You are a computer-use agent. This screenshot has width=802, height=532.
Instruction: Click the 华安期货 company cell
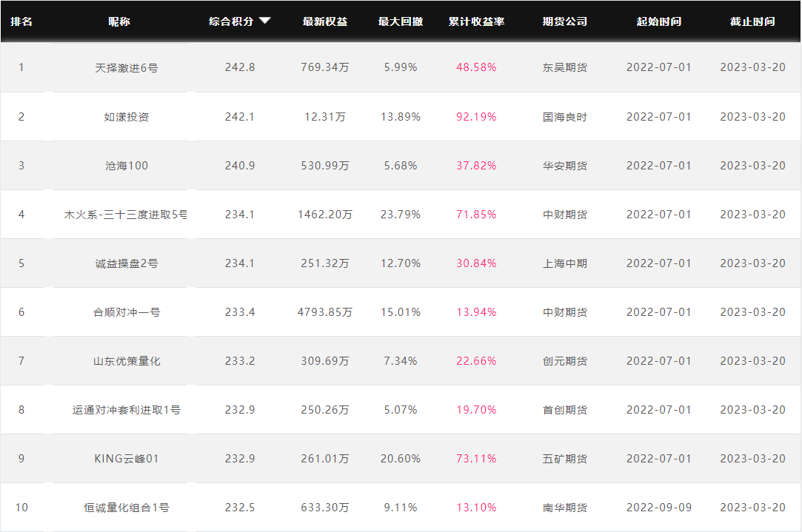pyautogui.click(x=565, y=166)
